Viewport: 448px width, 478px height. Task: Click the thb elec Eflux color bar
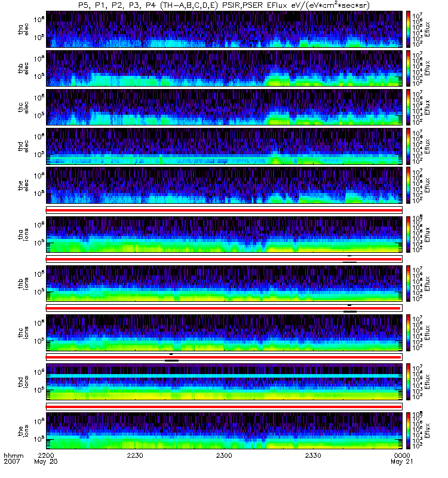coord(408,68)
